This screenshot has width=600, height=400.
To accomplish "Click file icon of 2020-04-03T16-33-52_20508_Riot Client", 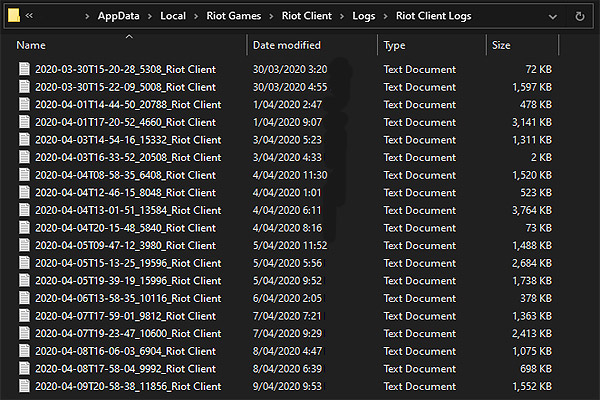I will 24,157.
